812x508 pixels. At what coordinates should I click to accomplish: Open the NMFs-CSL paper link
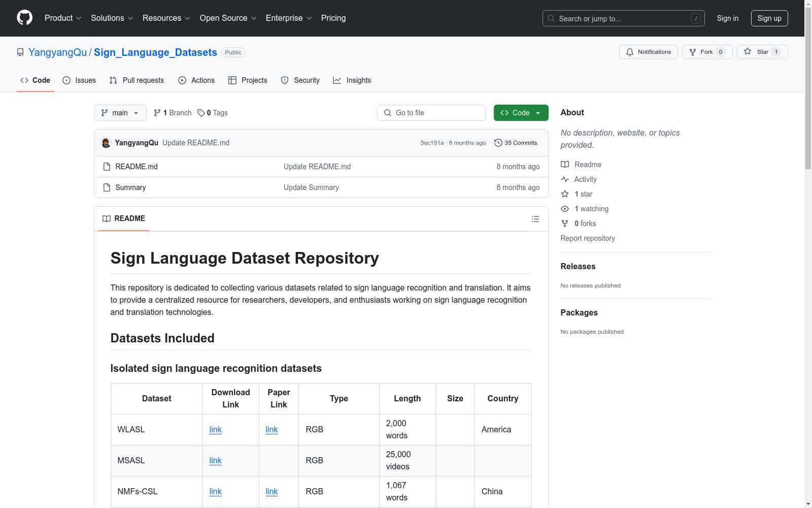272,492
